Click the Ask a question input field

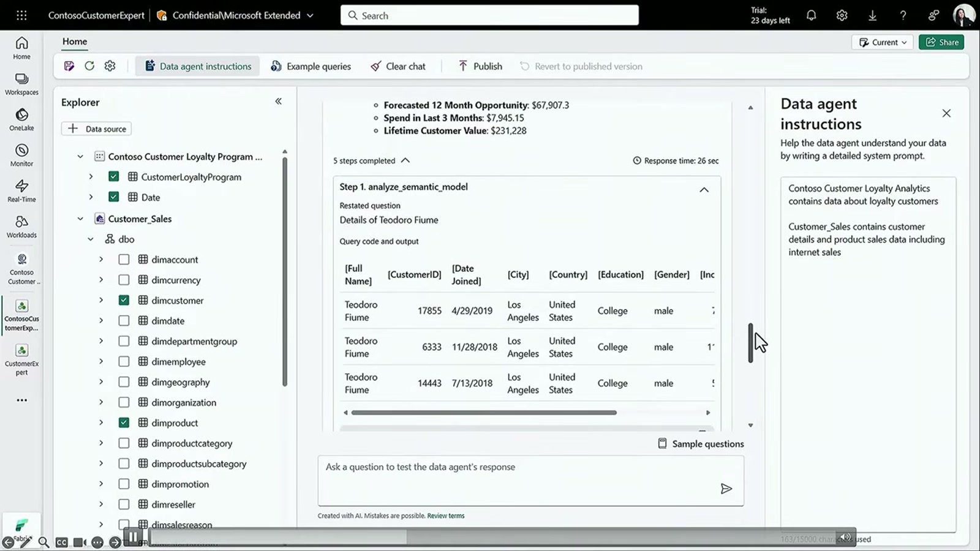[530, 481]
